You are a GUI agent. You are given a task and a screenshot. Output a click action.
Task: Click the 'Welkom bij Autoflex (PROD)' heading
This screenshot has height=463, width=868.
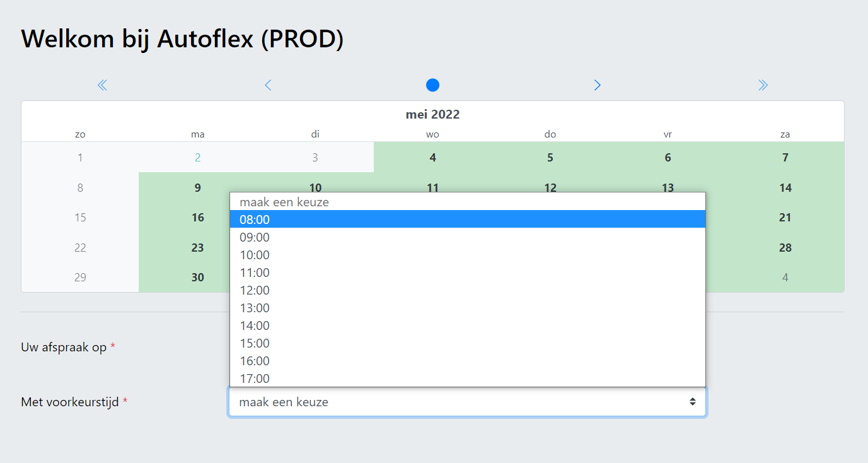pos(182,39)
